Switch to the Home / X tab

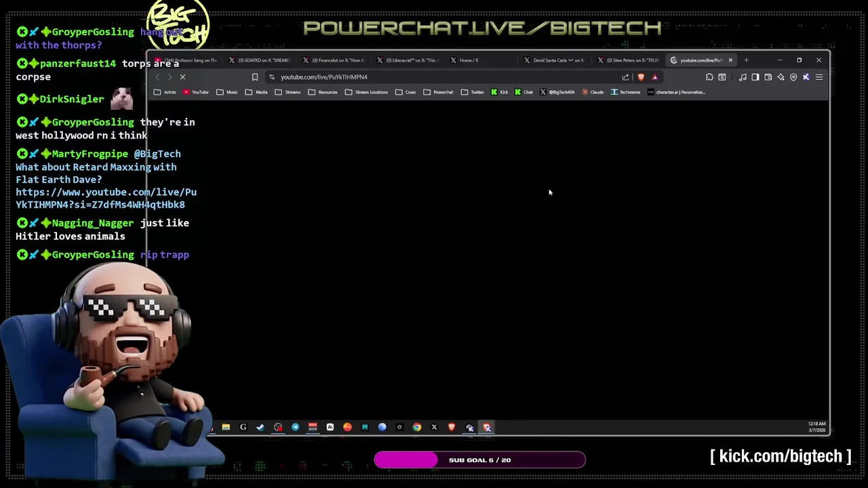(x=482, y=60)
